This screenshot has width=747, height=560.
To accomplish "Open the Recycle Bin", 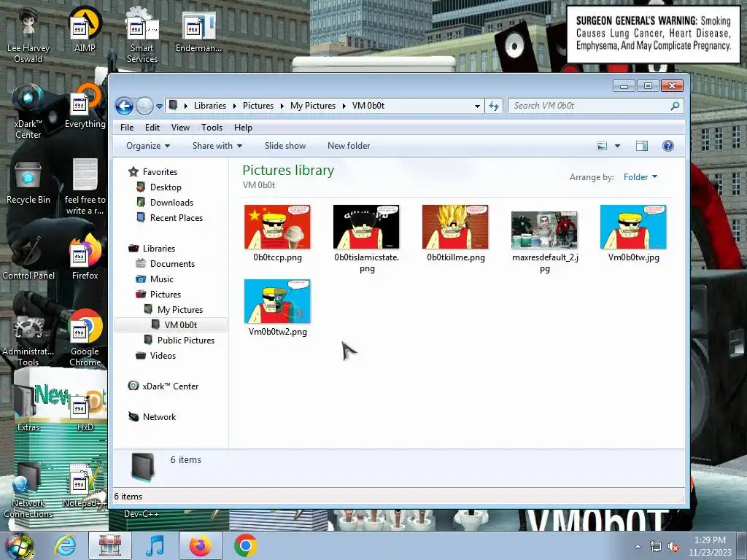I will [x=28, y=182].
